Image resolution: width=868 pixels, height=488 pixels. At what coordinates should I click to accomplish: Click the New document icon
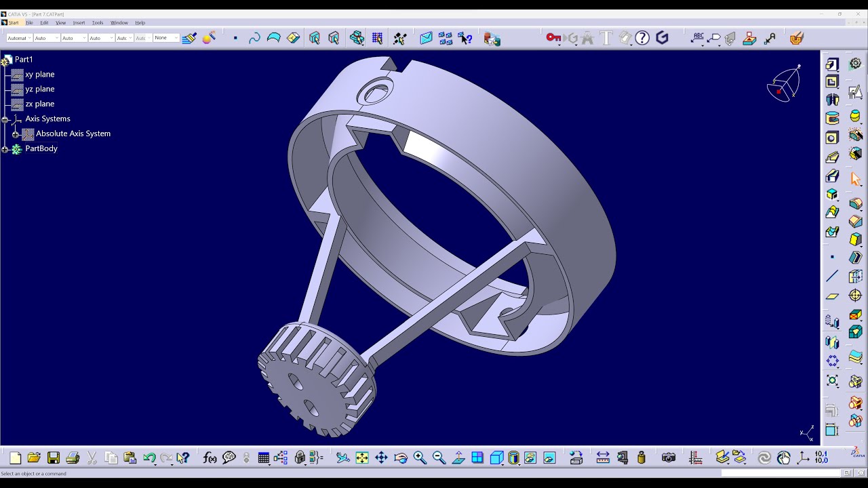point(15,458)
